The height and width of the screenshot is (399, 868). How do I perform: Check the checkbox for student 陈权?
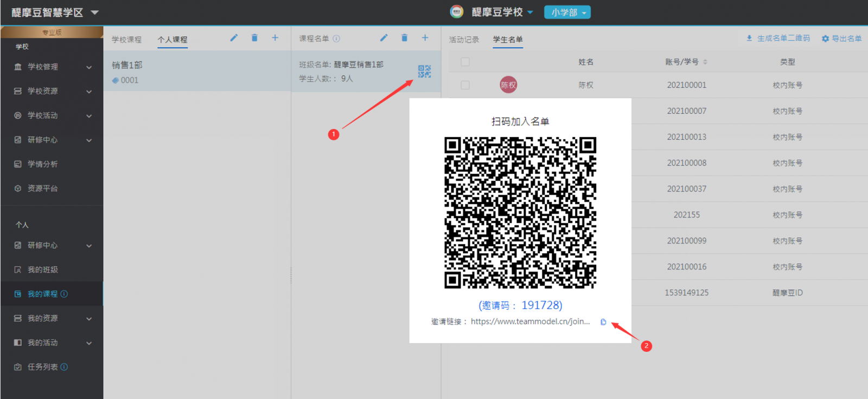(x=465, y=85)
